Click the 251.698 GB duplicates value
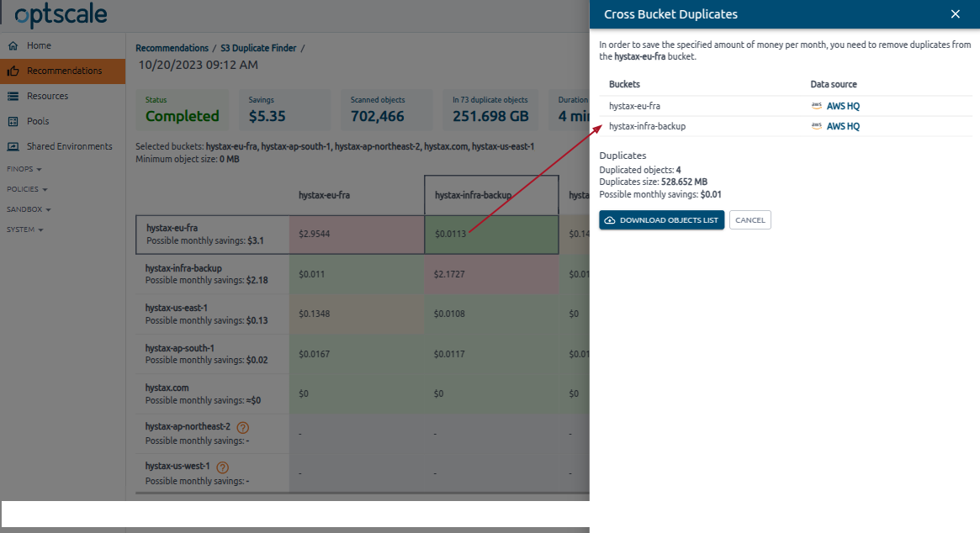 (490, 116)
